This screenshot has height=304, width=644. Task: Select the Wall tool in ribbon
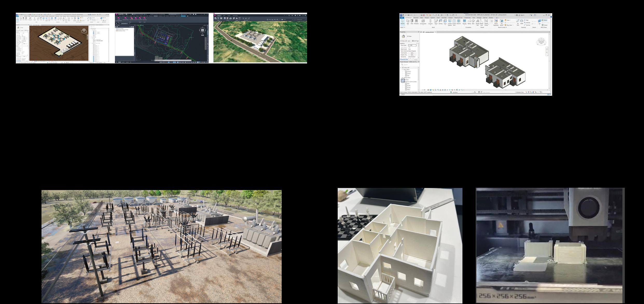coord(408,21)
